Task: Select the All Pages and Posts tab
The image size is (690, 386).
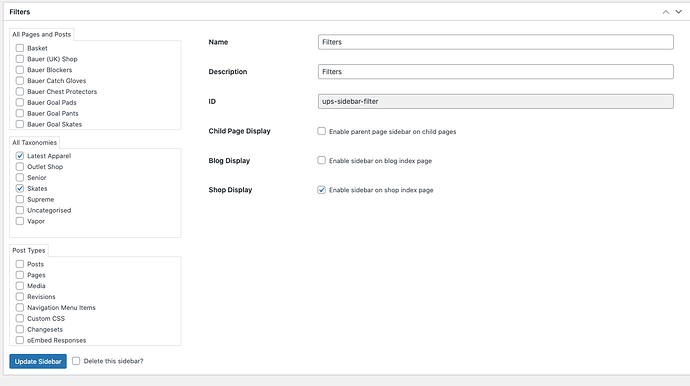Action: pos(41,34)
